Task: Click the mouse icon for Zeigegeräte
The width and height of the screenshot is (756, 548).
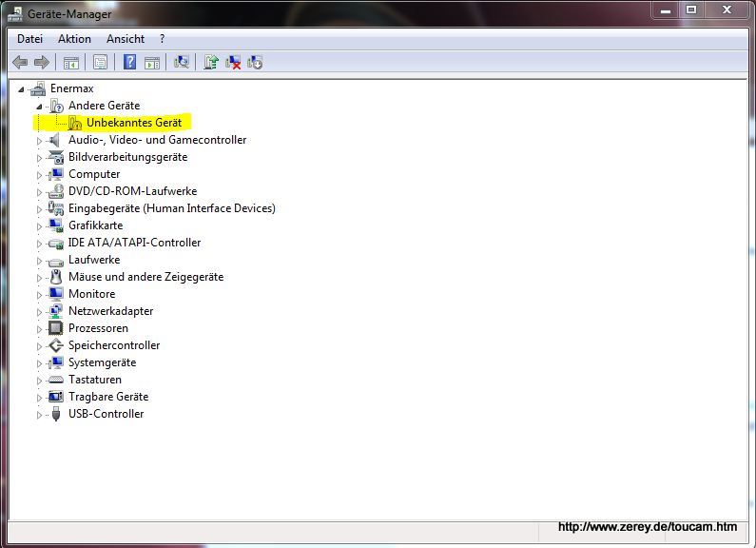Action: tap(56, 277)
